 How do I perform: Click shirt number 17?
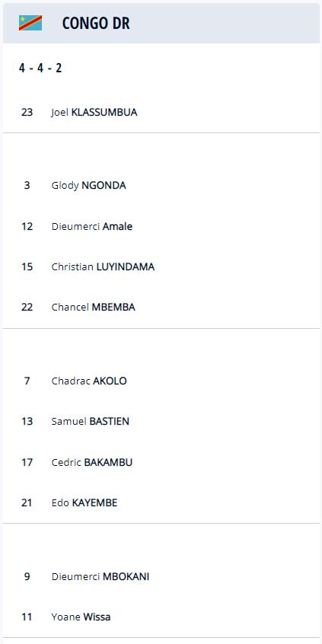27,462
